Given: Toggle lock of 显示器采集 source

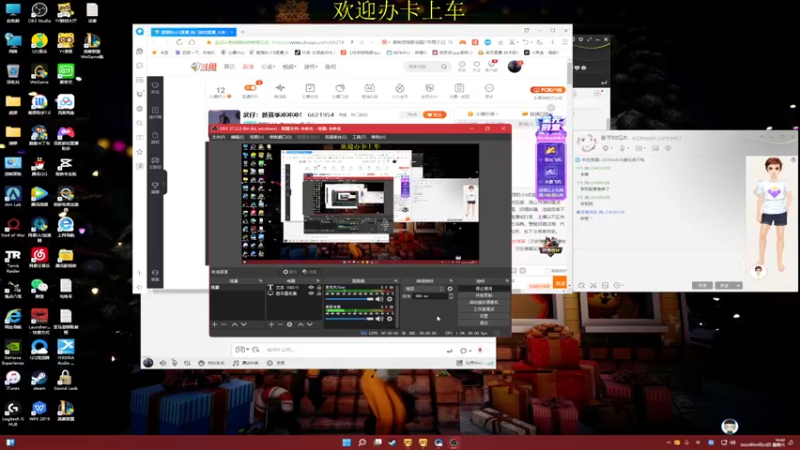Looking at the screenshot, I should (x=319, y=293).
